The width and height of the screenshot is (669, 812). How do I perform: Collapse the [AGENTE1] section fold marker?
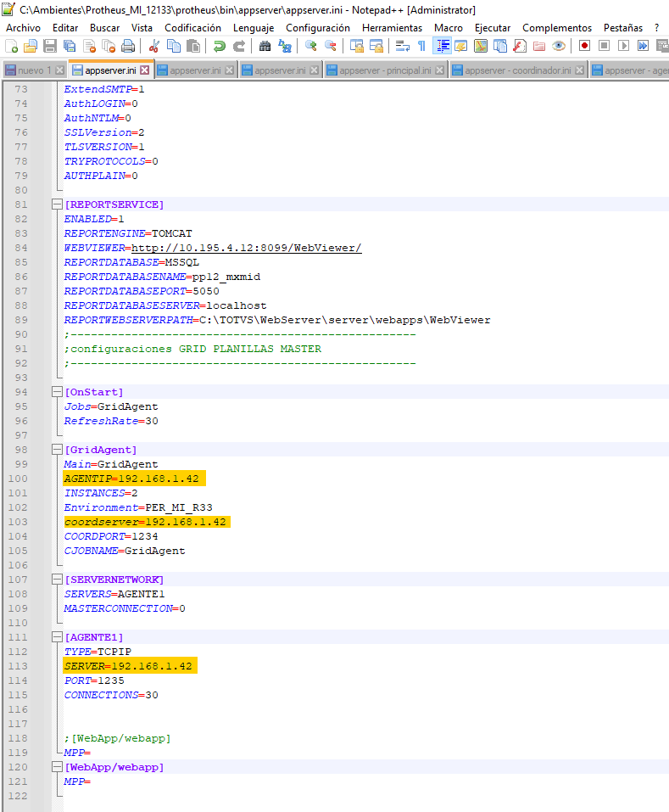click(x=57, y=637)
